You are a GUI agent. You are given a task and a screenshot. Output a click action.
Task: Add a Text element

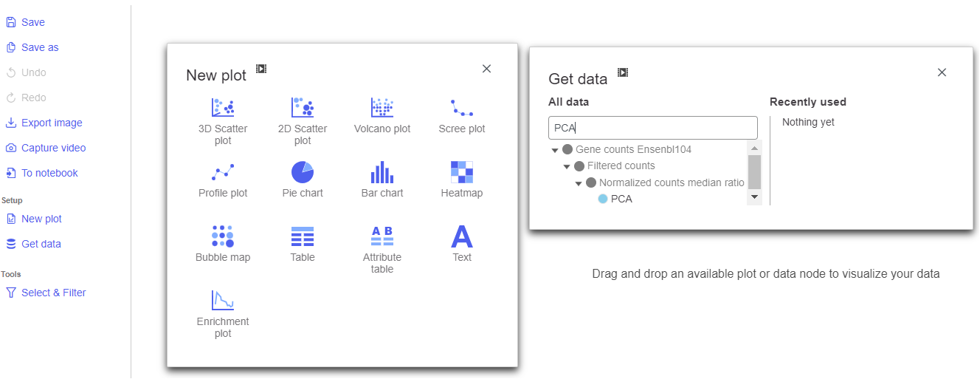click(x=462, y=237)
